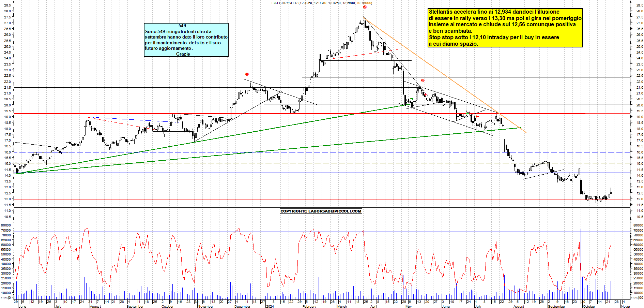This screenshot has width=644, height=308.
Task: Click 'e ben scambiata.' line in yellow box
Action: (x=450, y=31)
